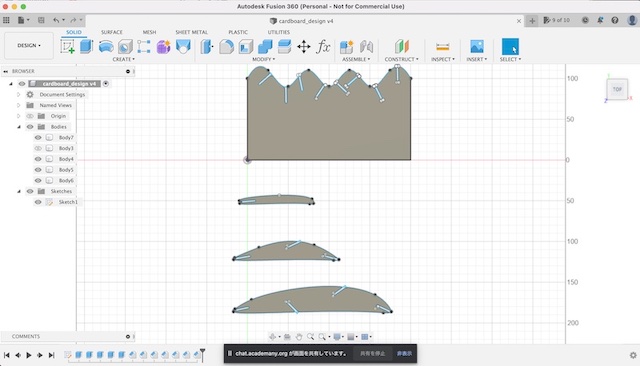The width and height of the screenshot is (640, 366).
Task: Select the Rectangular Pattern tool
Action: pos(144,47)
